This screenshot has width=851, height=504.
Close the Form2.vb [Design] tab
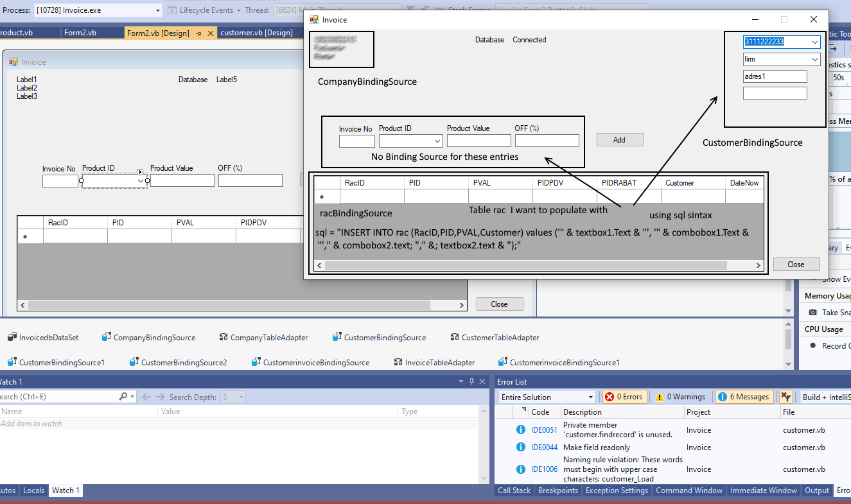coord(210,33)
